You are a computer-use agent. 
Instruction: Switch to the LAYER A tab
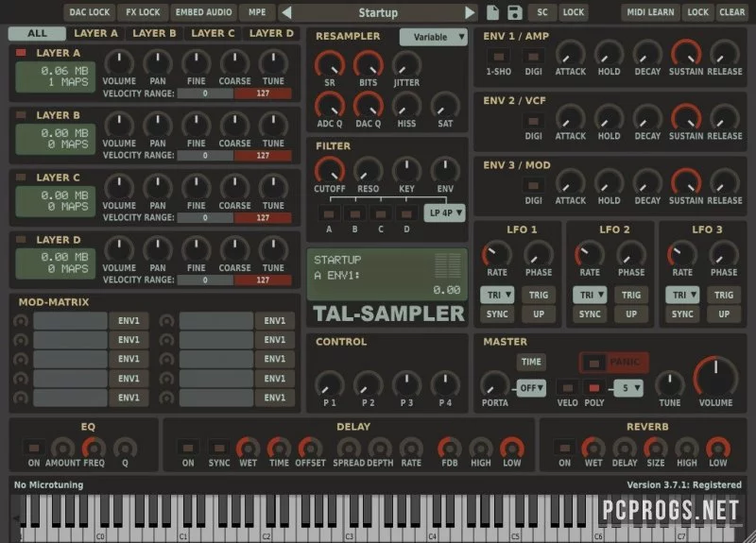pyautogui.click(x=95, y=33)
